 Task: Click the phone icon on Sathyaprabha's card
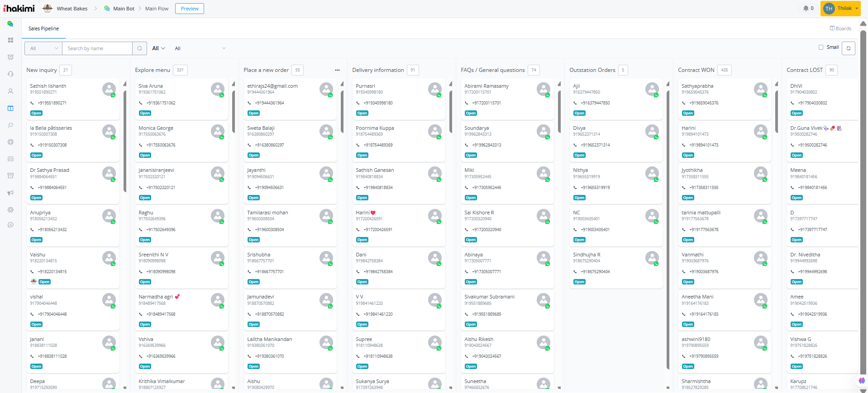[x=684, y=103]
